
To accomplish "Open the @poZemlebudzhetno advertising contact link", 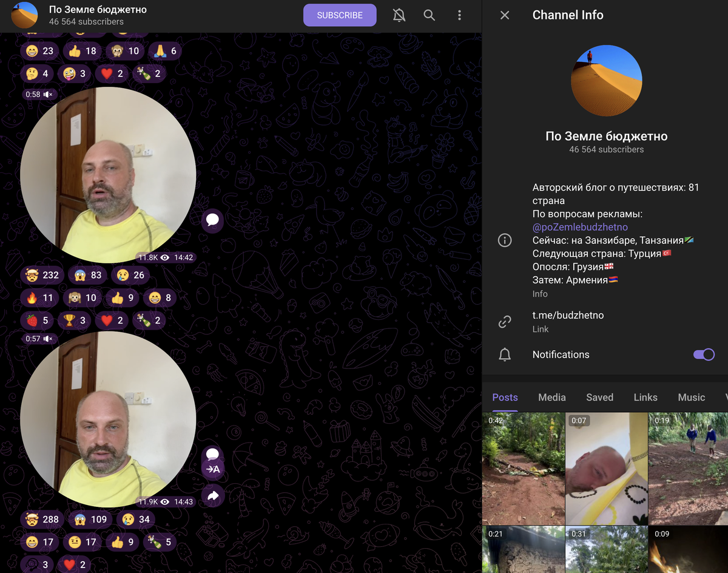I will click(x=580, y=226).
